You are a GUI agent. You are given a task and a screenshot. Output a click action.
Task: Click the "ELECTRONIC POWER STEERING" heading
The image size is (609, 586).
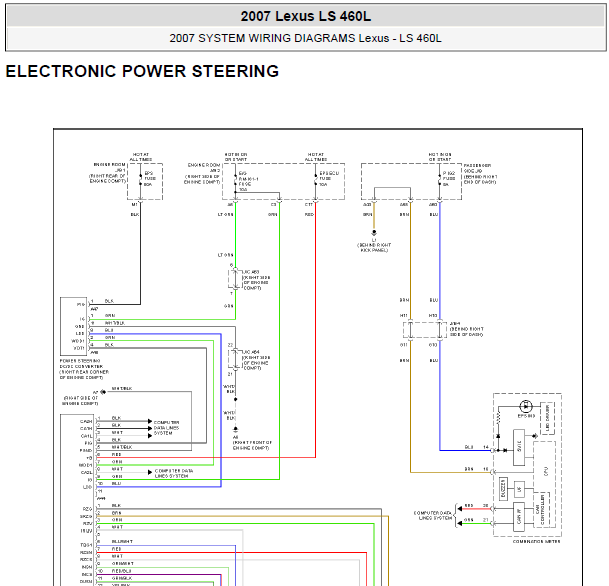tap(142, 71)
